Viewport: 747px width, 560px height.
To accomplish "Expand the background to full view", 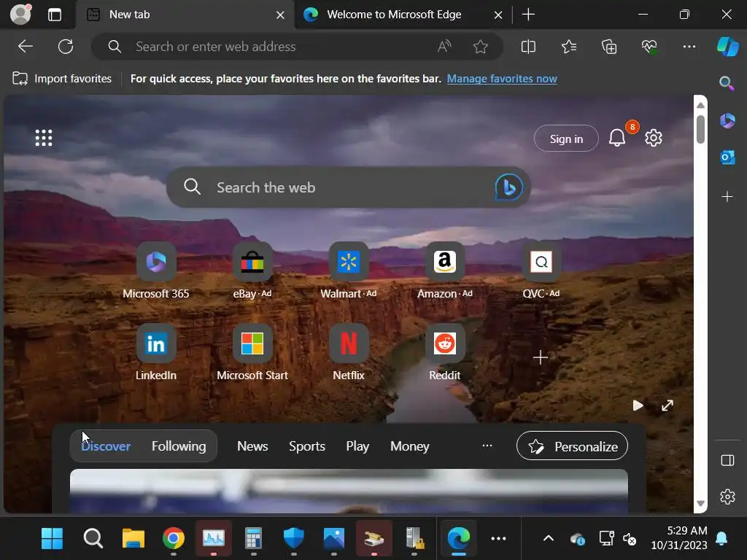I will [667, 405].
